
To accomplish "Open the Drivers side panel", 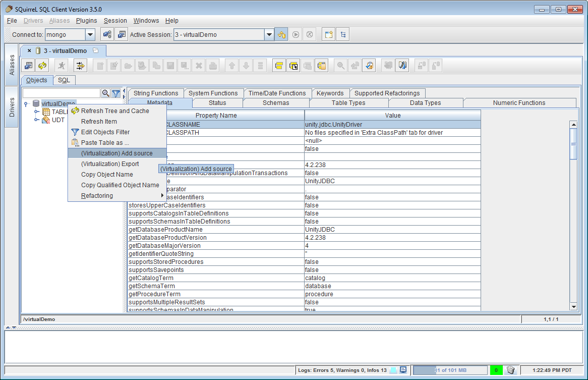I will (12, 106).
